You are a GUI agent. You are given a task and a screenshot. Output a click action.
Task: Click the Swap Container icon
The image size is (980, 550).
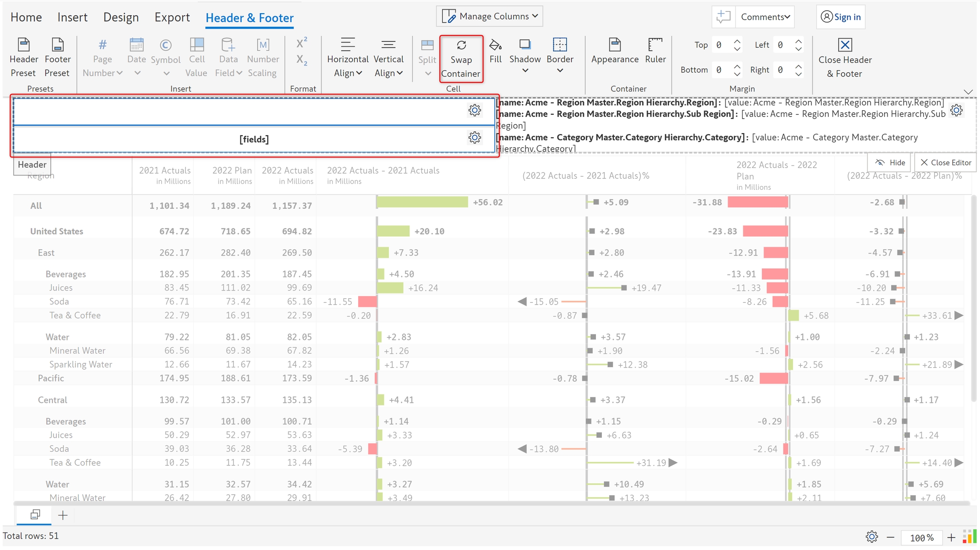pyautogui.click(x=461, y=45)
